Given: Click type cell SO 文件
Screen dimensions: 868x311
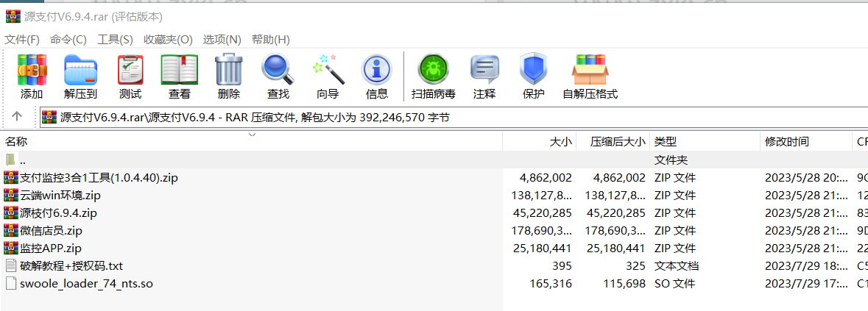Looking at the screenshot, I should pyautogui.click(x=674, y=284).
